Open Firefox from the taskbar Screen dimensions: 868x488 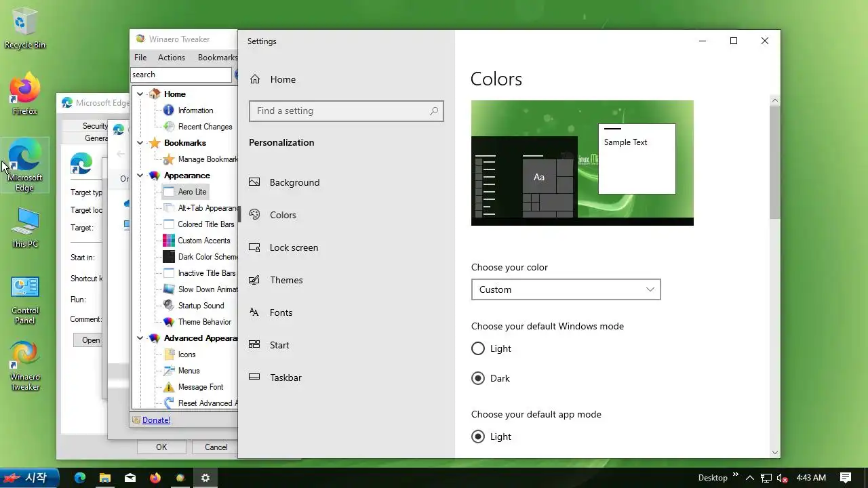coord(155,478)
